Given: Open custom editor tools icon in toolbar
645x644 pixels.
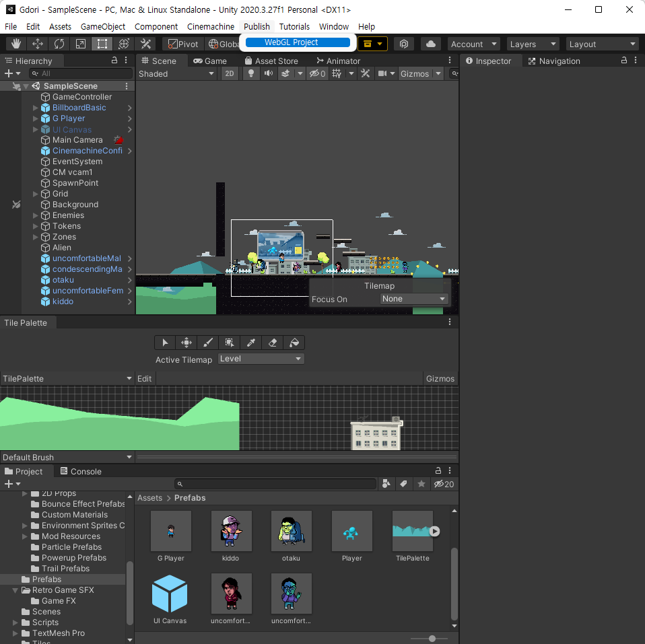Looking at the screenshot, I should click(x=145, y=44).
